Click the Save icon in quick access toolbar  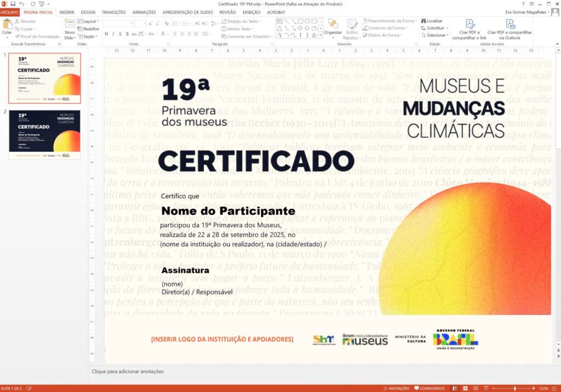(x=12, y=4)
